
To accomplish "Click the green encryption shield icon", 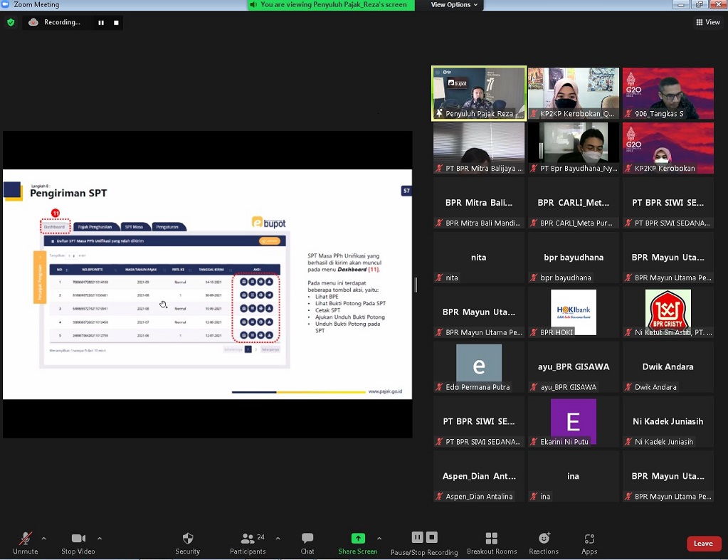I will [x=11, y=23].
